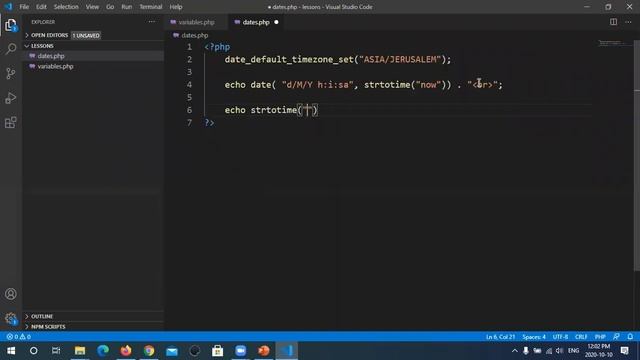Switch to the variables.php editor tab
Image resolution: width=640 pixels, height=360 pixels.
coord(196,22)
